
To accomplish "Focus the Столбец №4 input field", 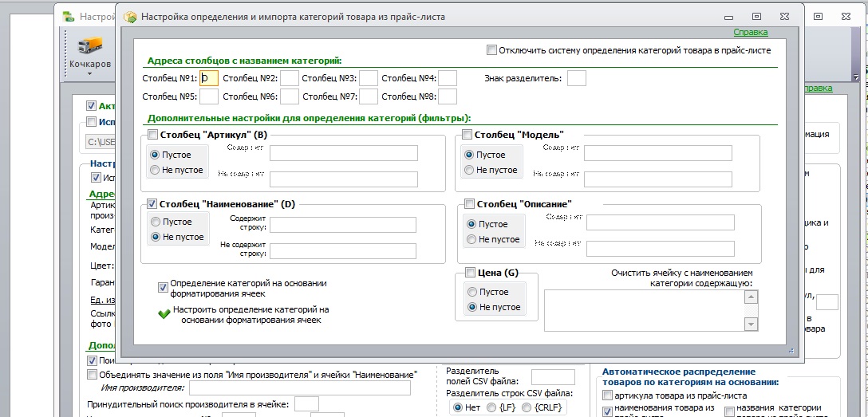I will 448,78.
